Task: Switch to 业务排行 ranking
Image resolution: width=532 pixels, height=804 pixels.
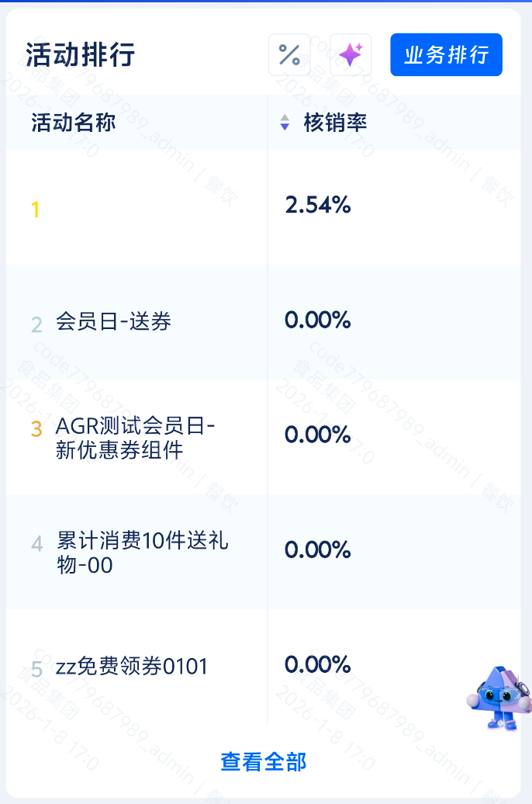Action: [x=446, y=55]
